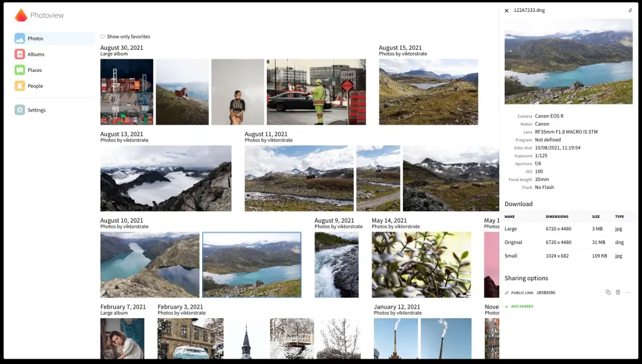Open August 30 Large album link

click(114, 54)
